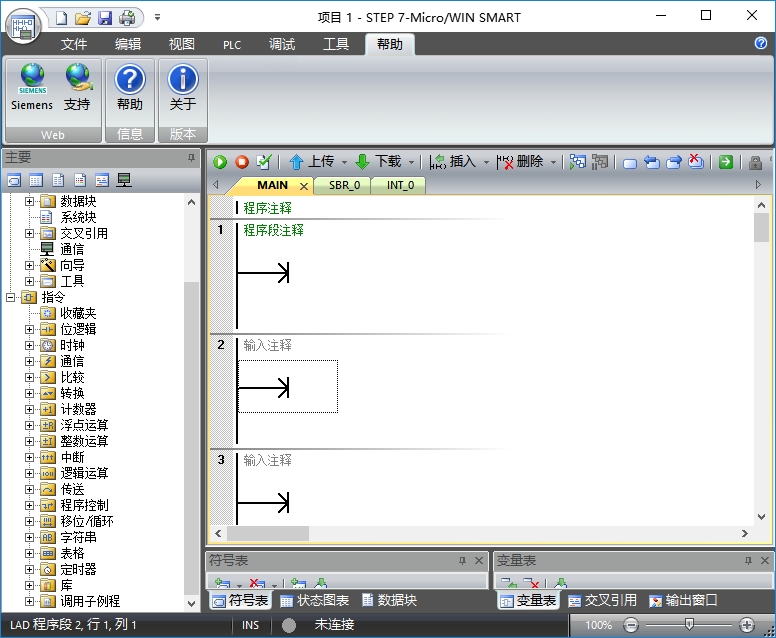Click the New file icon in quick access

(x=61, y=18)
